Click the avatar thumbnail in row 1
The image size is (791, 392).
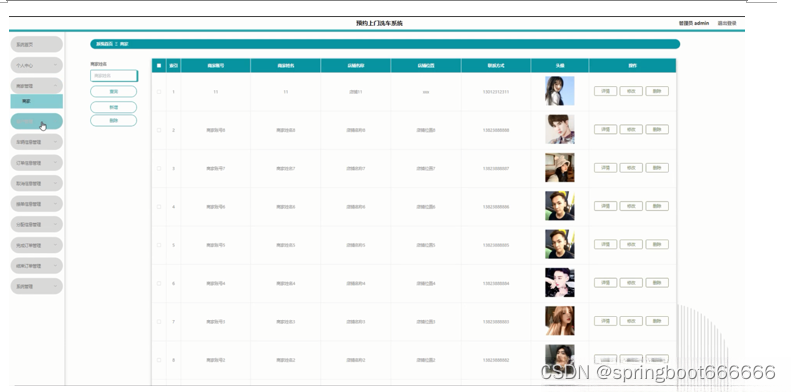(559, 91)
